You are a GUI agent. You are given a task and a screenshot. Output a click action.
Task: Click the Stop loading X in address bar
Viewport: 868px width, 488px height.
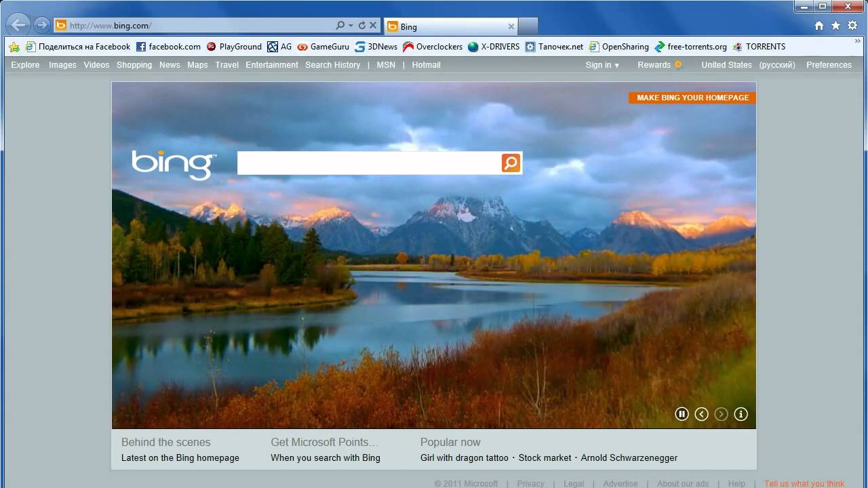[374, 26]
